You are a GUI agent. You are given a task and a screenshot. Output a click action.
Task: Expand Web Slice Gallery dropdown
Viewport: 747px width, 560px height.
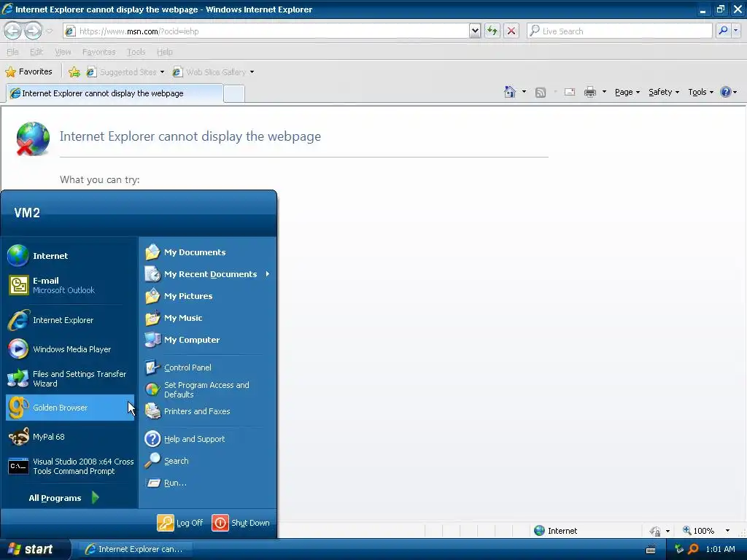tap(252, 72)
